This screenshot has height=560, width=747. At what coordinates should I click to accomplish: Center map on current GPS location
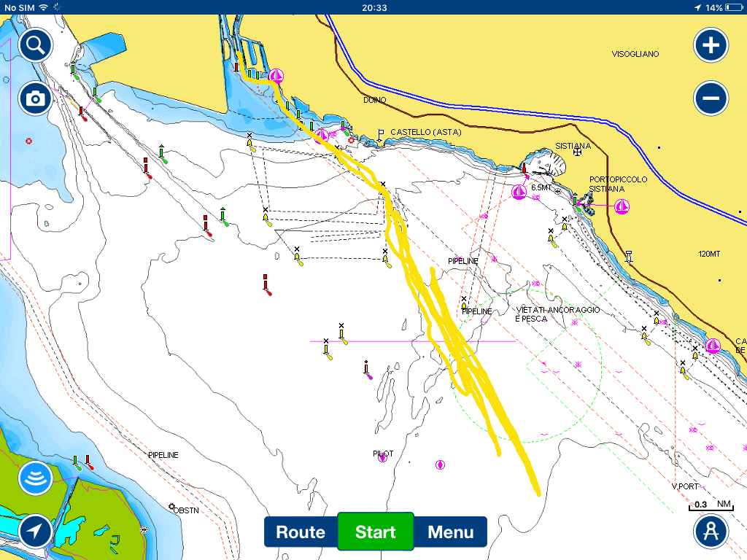pos(35,532)
